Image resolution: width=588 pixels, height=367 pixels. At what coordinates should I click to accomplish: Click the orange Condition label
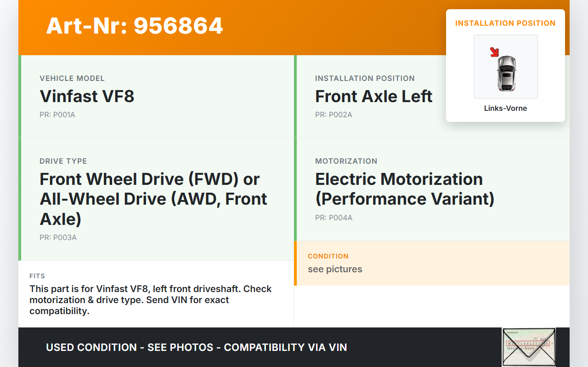pyautogui.click(x=328, y=256)
